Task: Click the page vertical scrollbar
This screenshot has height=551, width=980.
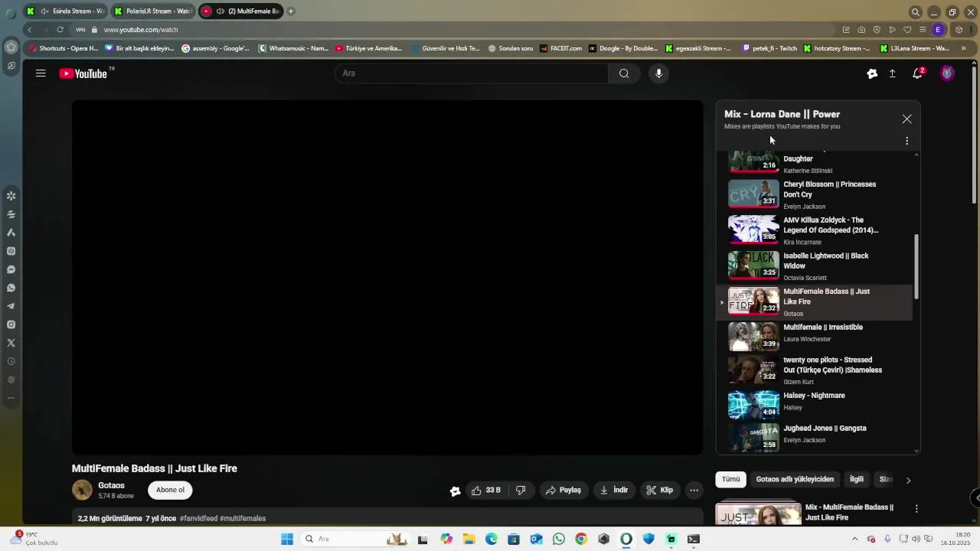Action: pyautogui.click(x=974, y=134)
